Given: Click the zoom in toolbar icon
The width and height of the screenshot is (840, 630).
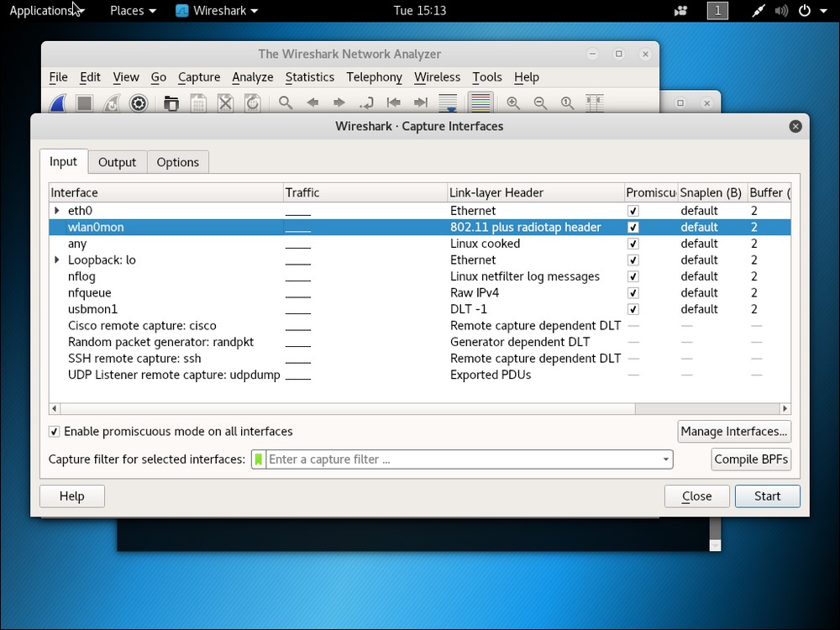Looking at the screenshot, I should [513, 102].
